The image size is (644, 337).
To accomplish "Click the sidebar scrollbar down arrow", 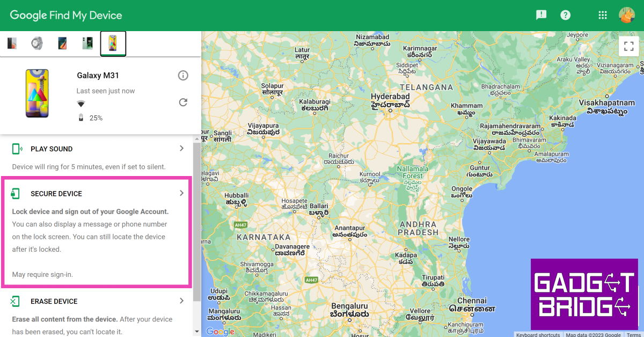I will [x=196, y=332].
